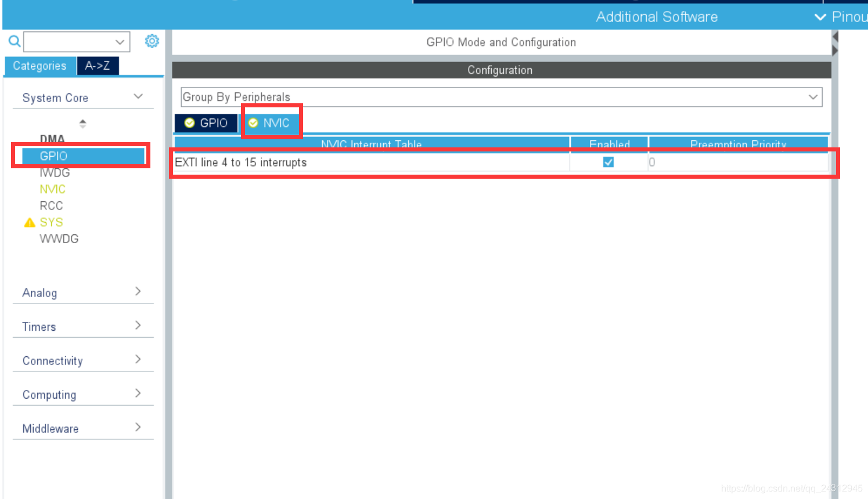This screenshot has height=499, width=868.
Task: Select the NVIC configuration tab
Action: 269,123
